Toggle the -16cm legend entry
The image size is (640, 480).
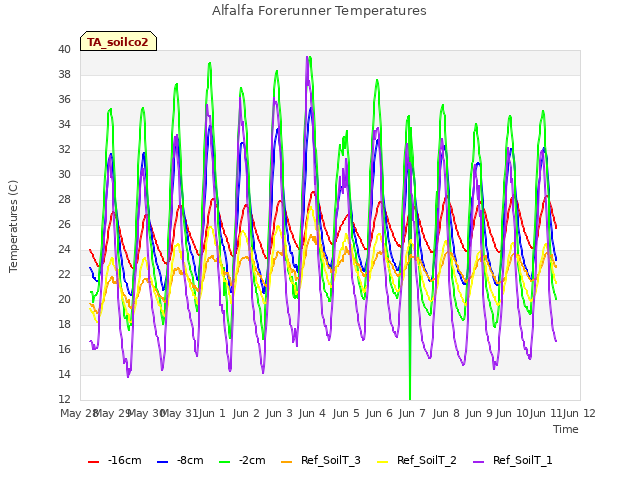pyautogui.click(x=115, y=461)
